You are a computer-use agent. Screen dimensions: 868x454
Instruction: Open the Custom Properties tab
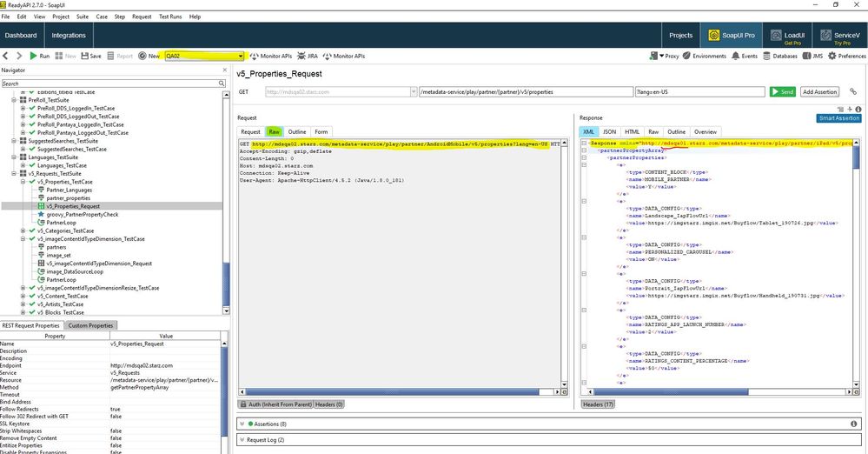click(91, 325)
